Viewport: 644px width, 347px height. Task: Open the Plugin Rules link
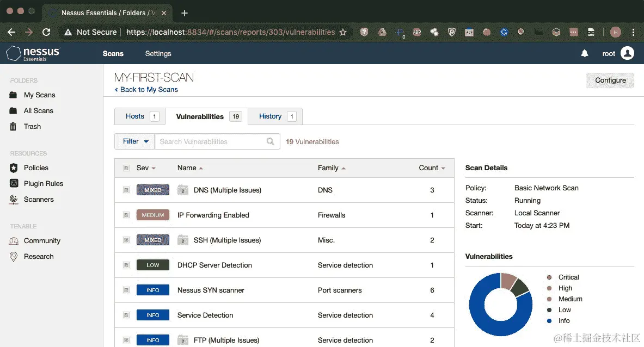[x=44, y=183]
